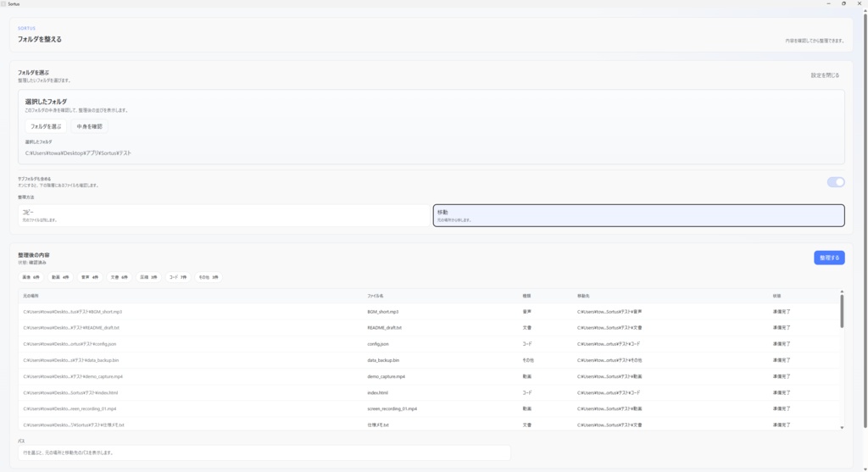This screenshot has height=472, width=868.
Task: Click source path ending in BGM_short.mp3
Action: pyautogui.click(x=73, y=312)
